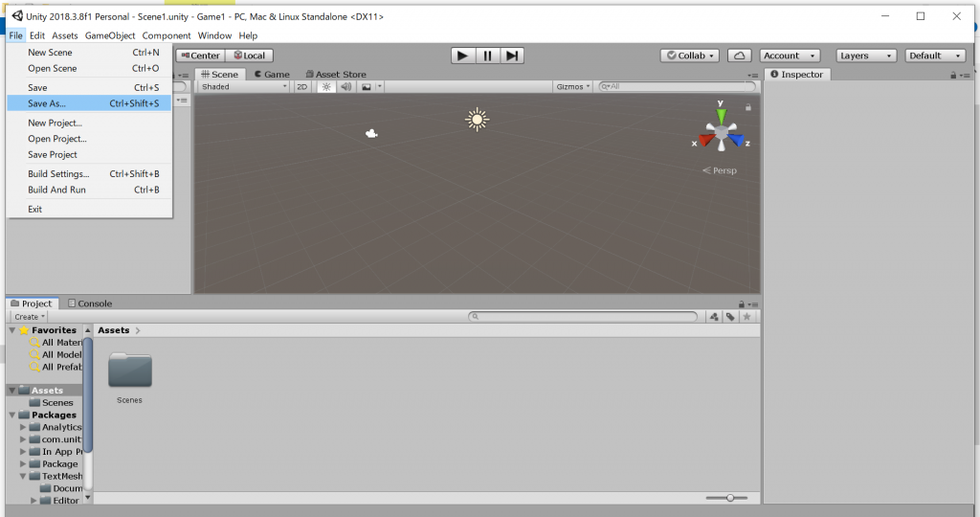Click the Inspector lock icon
Viewport: 980px width, 517px height.
[953, 75]
